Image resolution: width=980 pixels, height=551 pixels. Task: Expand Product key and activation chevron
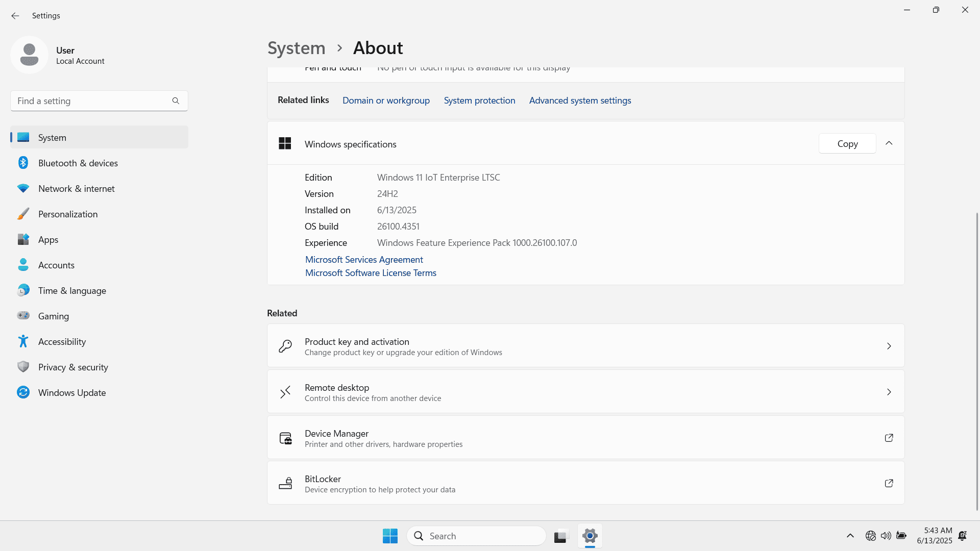(x=889, y=346)
